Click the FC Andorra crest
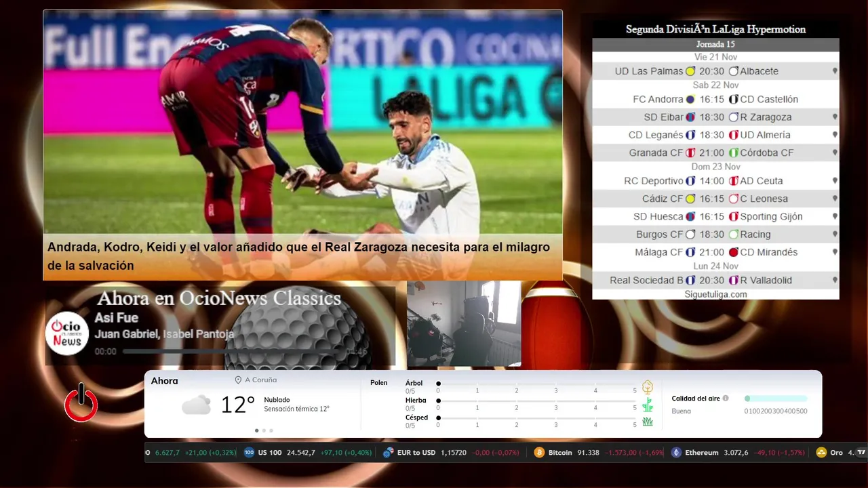 pos(690,100)
